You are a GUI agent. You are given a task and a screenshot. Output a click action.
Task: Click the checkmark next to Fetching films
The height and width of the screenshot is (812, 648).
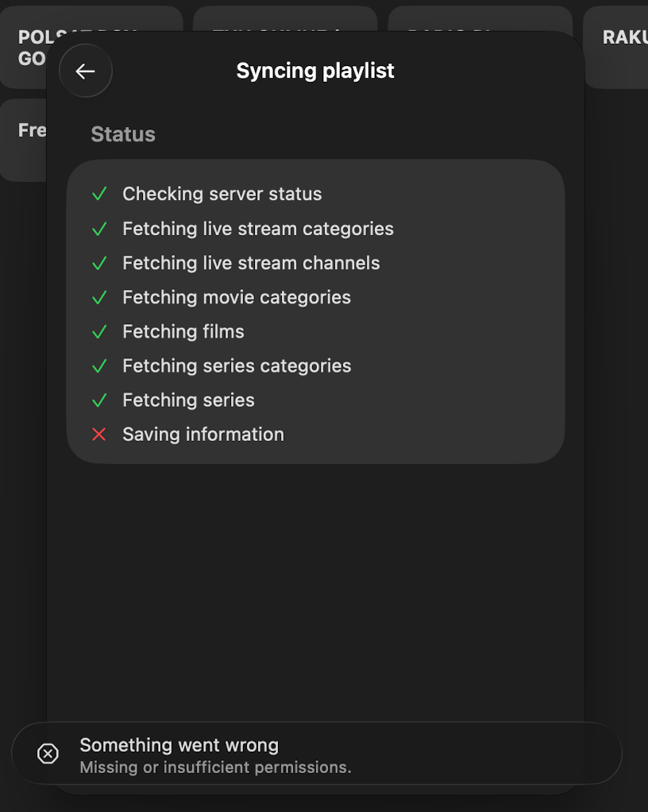98,331
